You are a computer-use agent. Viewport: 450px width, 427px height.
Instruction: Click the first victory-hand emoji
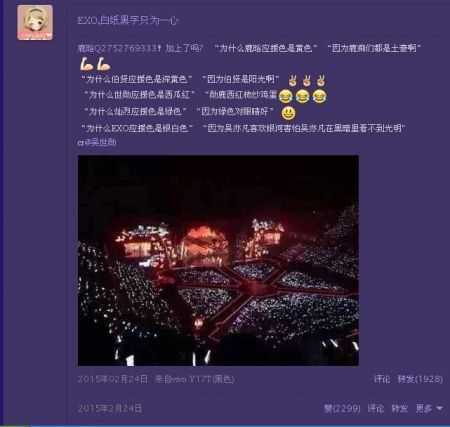pyautogui.click(x=293, y=80)
